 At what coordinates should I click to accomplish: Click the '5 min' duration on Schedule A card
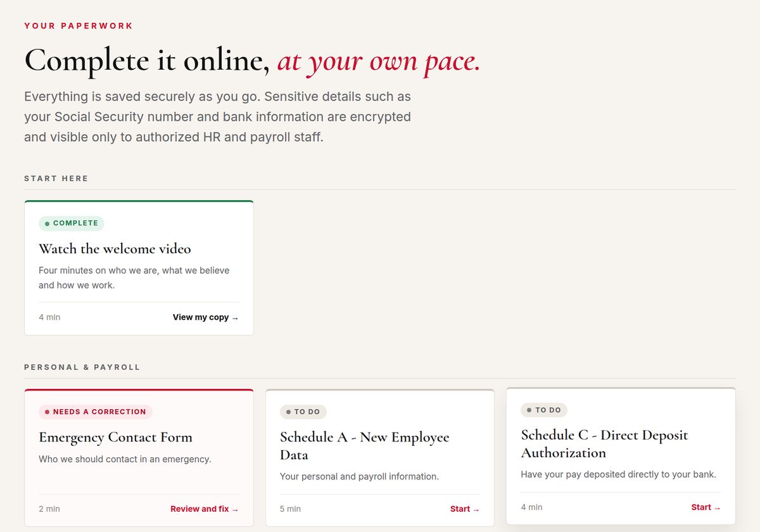pyautogui.click(x=291, y=509)
